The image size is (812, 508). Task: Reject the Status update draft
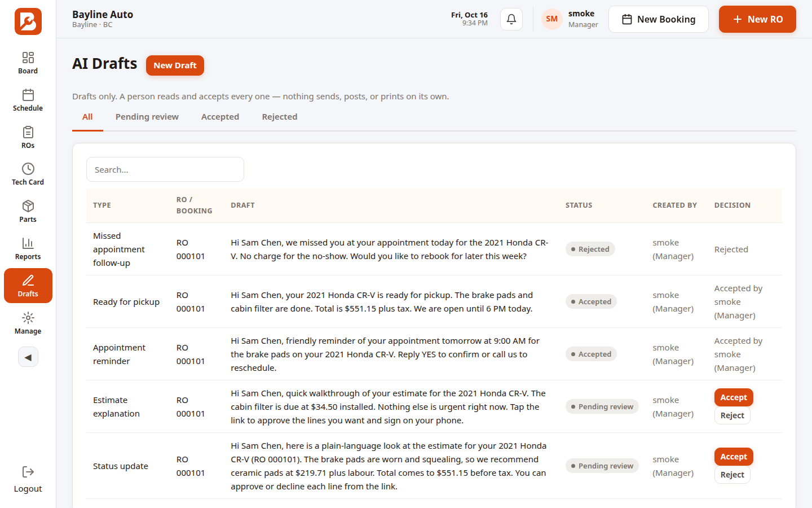pyautogui.click(x=732, y=475)
